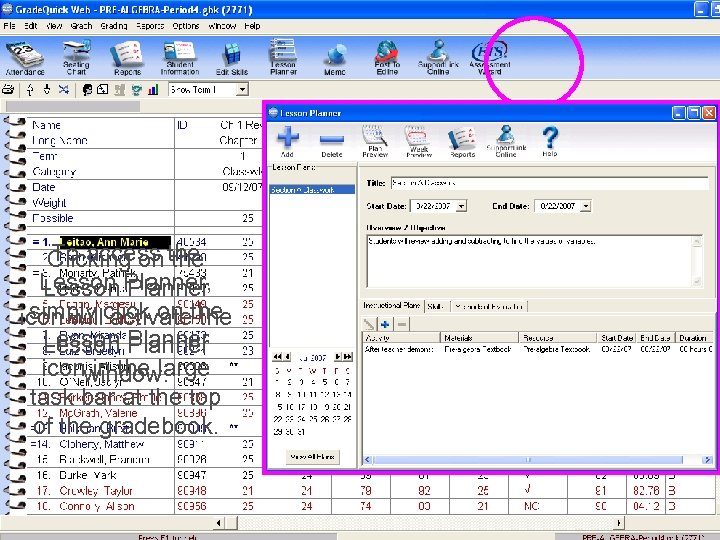
Task: Delete the lesson plan with the minus icon
Action: coord(332,145)
